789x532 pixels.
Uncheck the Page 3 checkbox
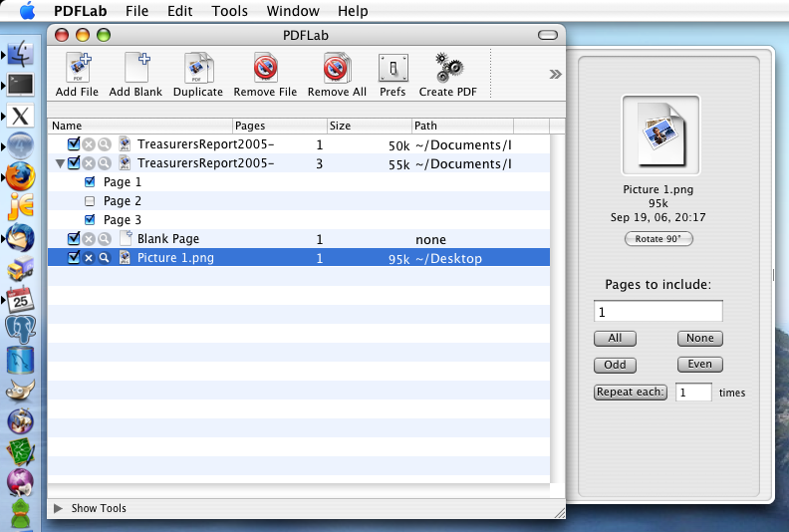point(90,220)
